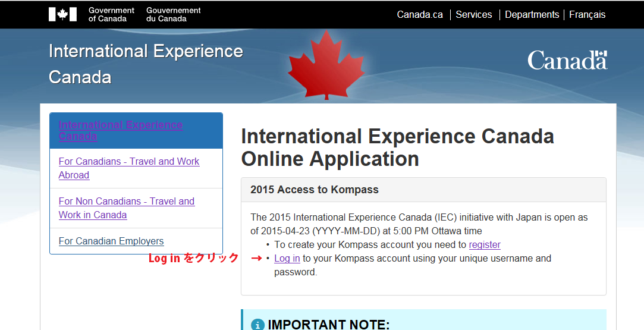The width and height of the screenshot is (644, 330).
Task: Click the 2015 Access to Kompass panel heading
Action: tap(314, 190)
